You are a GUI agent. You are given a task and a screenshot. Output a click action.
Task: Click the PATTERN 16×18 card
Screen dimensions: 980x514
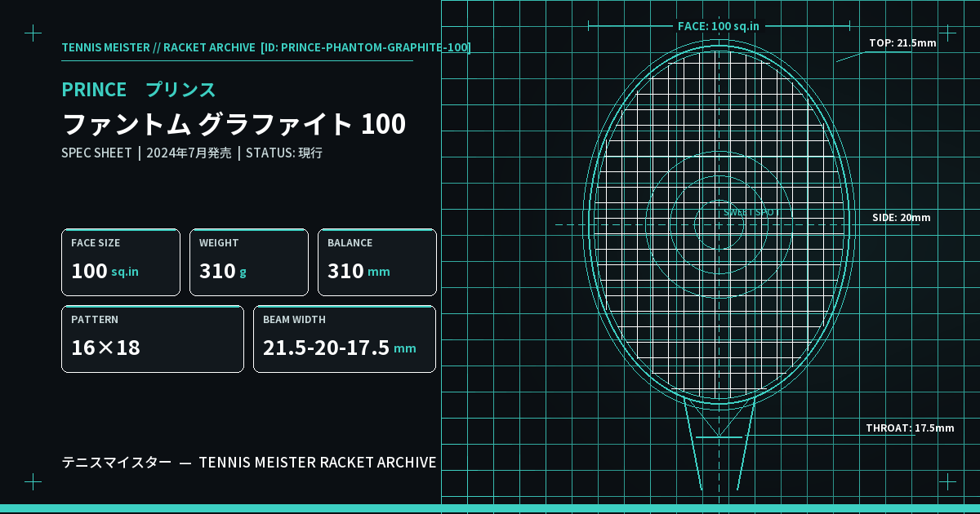(x=153, y=339)
